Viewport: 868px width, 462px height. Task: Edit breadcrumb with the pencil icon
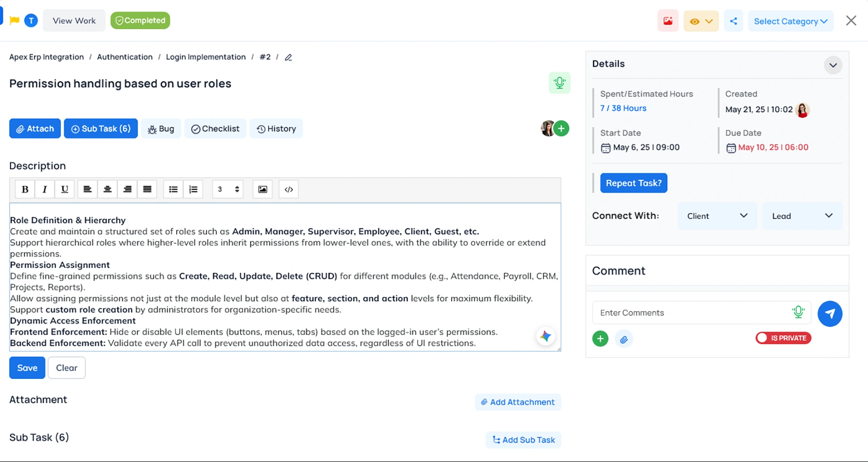[x=288, y=57]
